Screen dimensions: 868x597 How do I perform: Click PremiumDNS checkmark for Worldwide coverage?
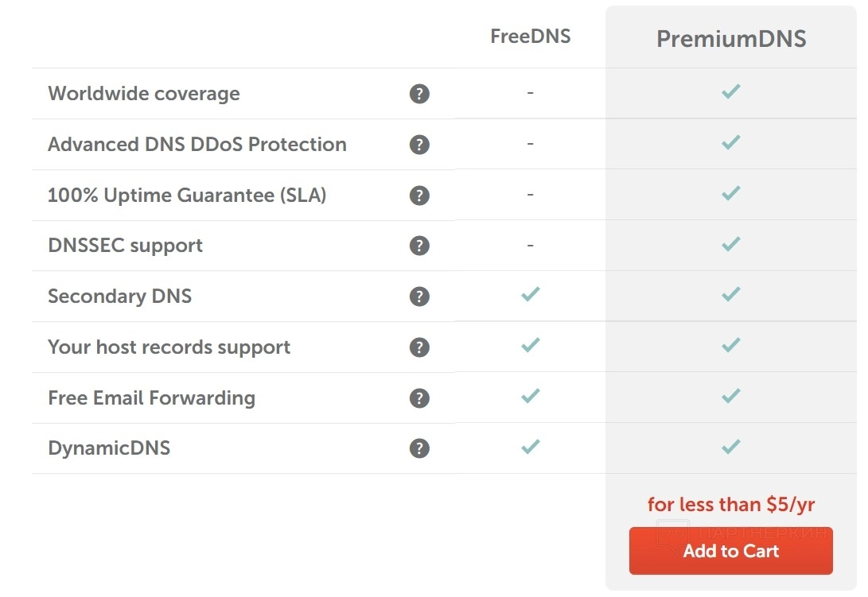click(730, 91)
